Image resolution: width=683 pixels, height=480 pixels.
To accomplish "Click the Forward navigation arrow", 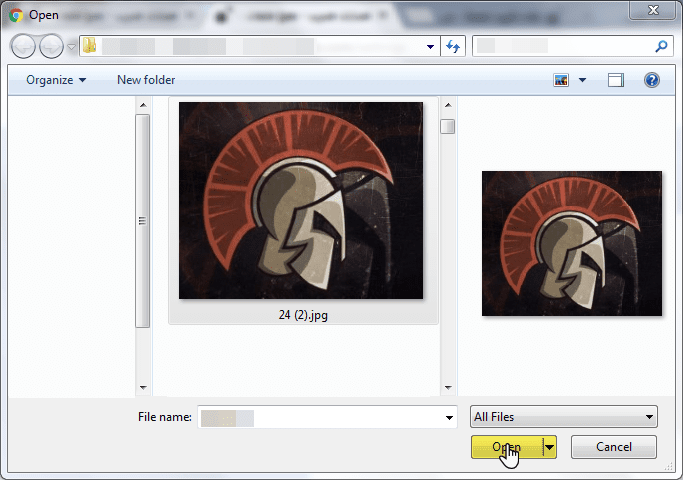I will (51, 46).
